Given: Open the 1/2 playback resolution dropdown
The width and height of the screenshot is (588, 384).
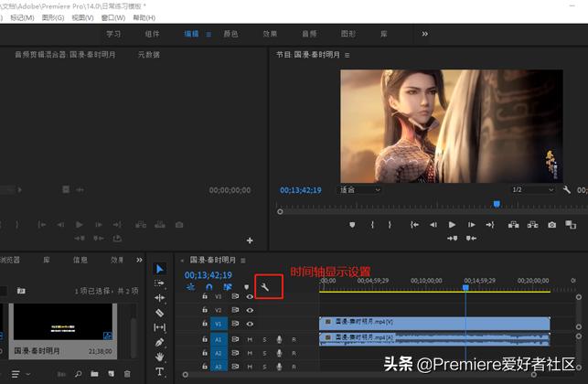Looking at the screenshot, I should point(532,190).
